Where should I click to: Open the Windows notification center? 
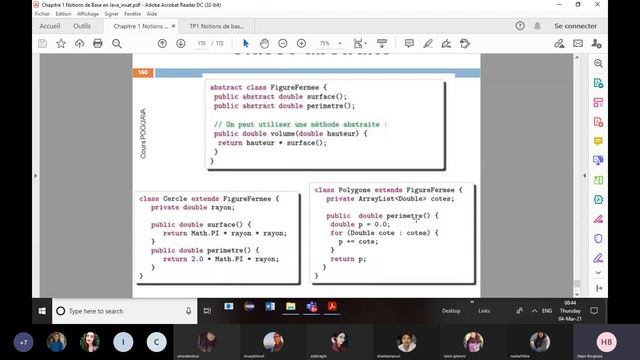point(594,311)
